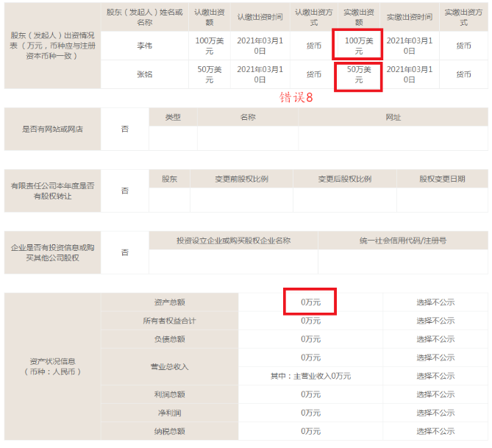Click the 实缴出资时间 column header

[x=409, y=17]
